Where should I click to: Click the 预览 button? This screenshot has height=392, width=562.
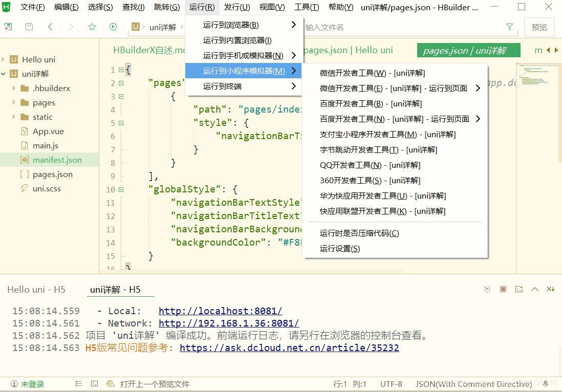pos(539,27)
